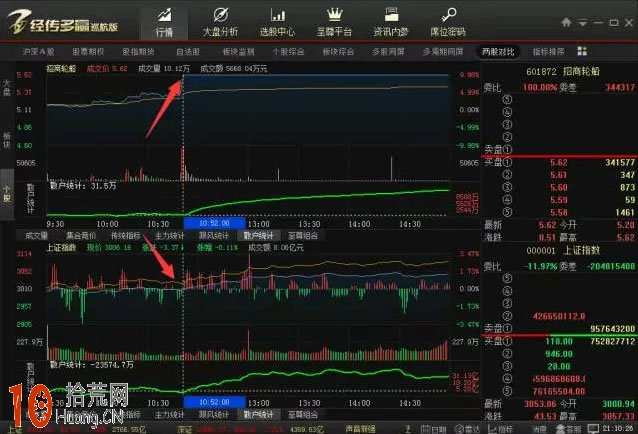Image resolution: width=638 pixels, height=434 pixels.
Task: Click the home icon in title bar
Action: 566,22
